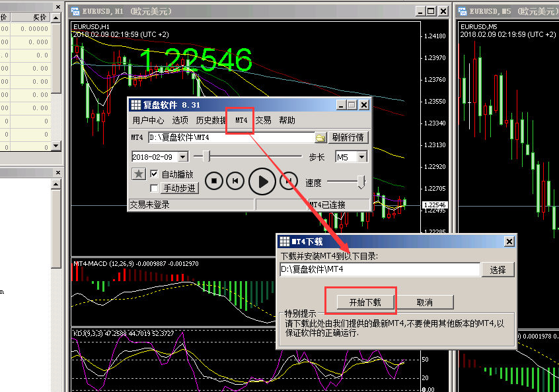
Task: Open the folder browse icon for MT4 path
Action: (320, 137)
